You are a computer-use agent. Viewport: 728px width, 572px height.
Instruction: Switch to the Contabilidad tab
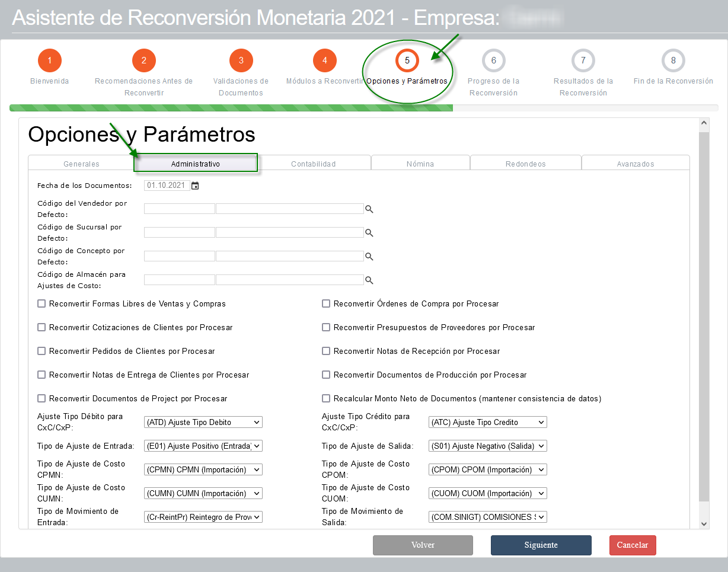pos(314,164)
